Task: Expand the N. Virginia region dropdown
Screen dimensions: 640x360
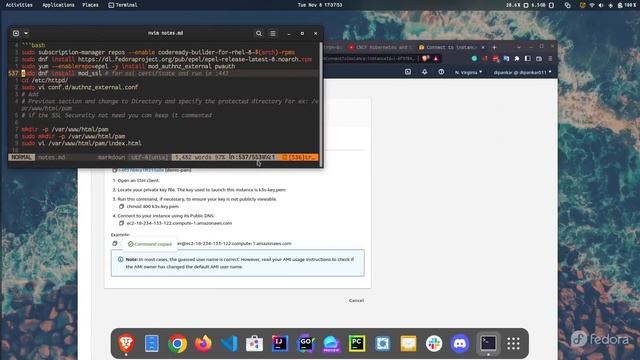Action: 468,72
